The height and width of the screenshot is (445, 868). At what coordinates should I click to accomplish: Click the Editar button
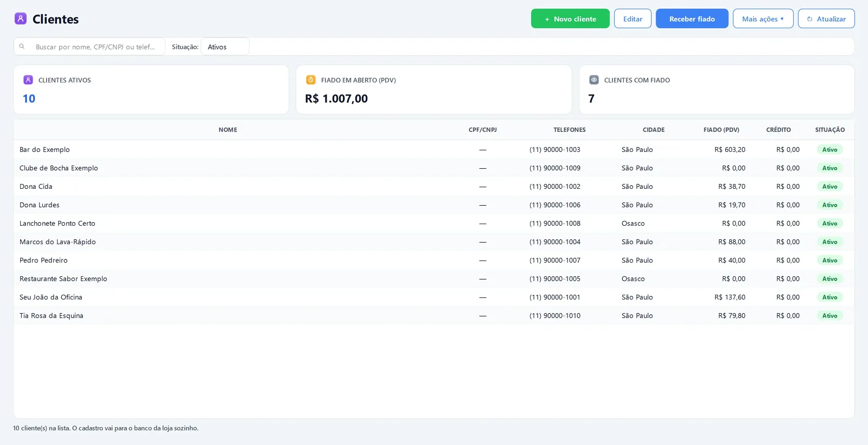click(x=633, y=18)
